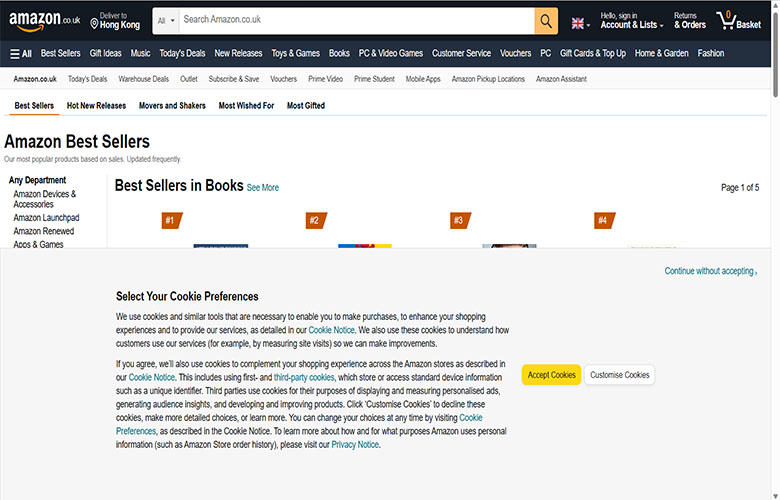780x500 pixels.
Task: Switch to Movers and Shakers tab
Action: [172, 105]
